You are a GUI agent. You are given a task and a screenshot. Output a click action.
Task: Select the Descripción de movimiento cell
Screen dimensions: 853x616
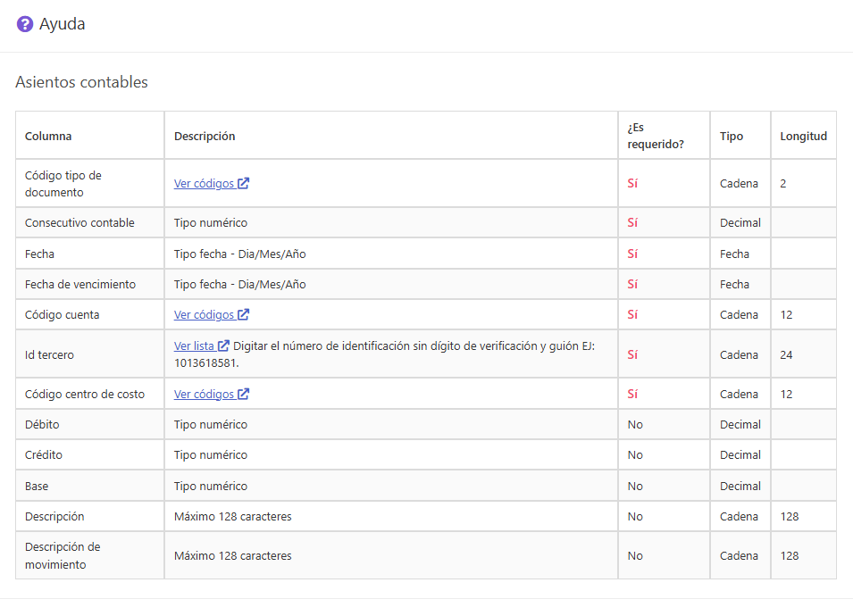click(x=89, y=555)
